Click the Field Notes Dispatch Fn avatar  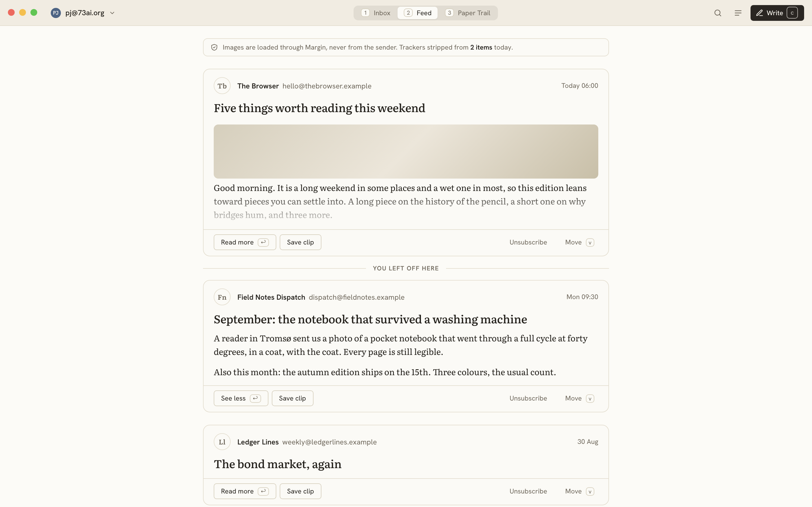tap(222, 297)
